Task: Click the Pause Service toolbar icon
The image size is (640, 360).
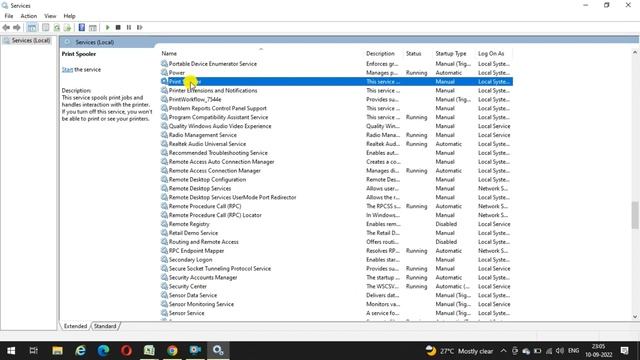Action: click(x=129, y=27)
